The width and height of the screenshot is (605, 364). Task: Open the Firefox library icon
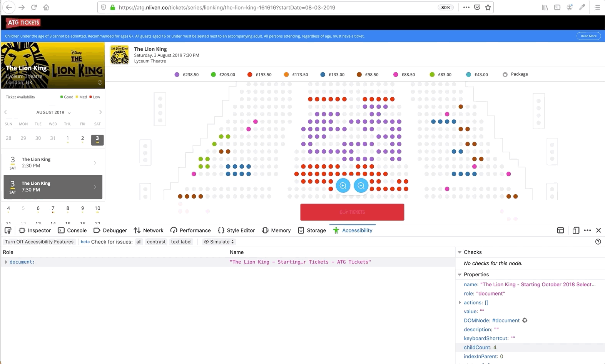[x=545, y=7]
